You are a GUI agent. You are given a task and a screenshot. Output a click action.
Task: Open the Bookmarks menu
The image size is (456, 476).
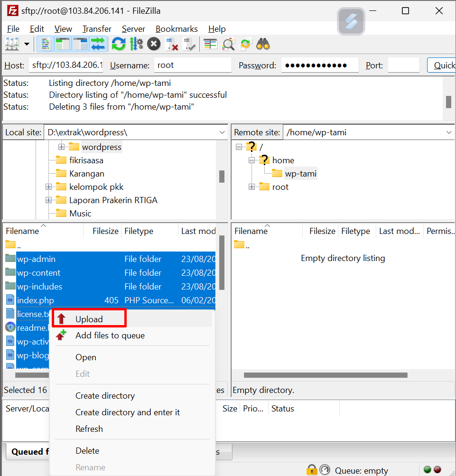pos(177,29)
